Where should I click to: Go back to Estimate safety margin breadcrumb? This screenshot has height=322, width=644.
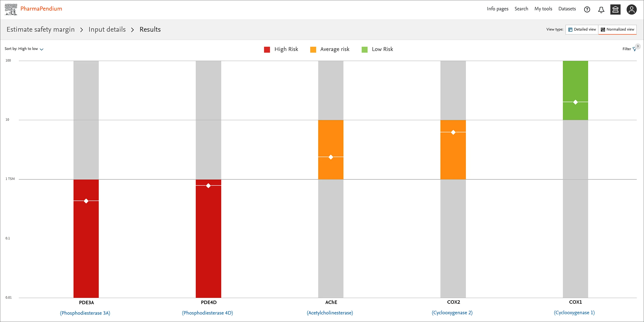click(x=41, y=29)
